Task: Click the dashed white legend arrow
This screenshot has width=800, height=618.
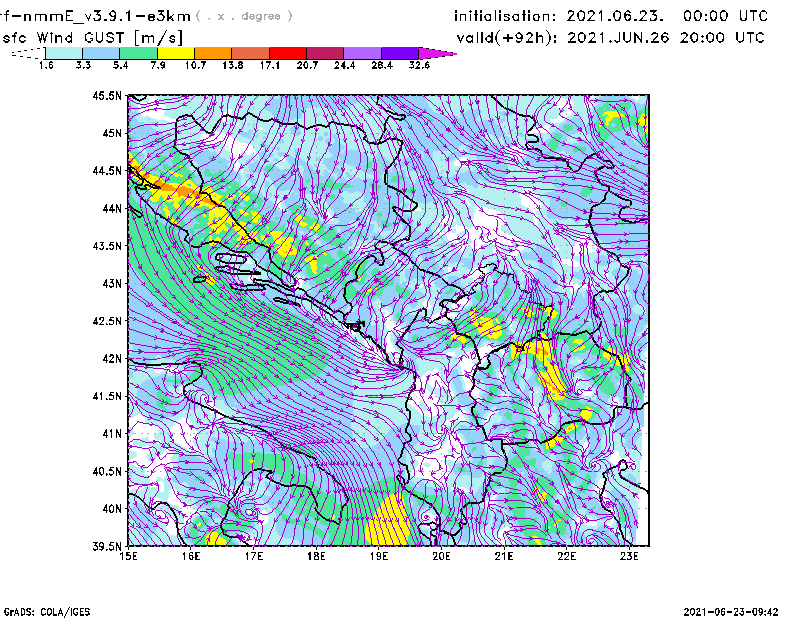Action: [x=28, y=53]
